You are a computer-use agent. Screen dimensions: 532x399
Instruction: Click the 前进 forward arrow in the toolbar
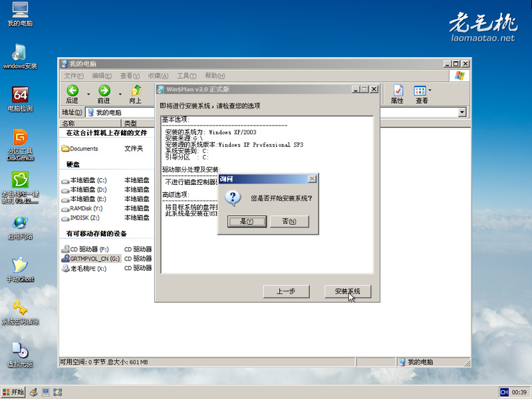(104, 94)
